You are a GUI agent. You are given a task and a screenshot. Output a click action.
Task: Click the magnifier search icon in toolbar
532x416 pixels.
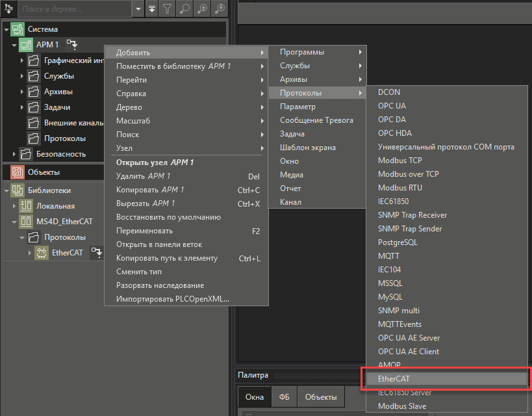pos(184,9)
